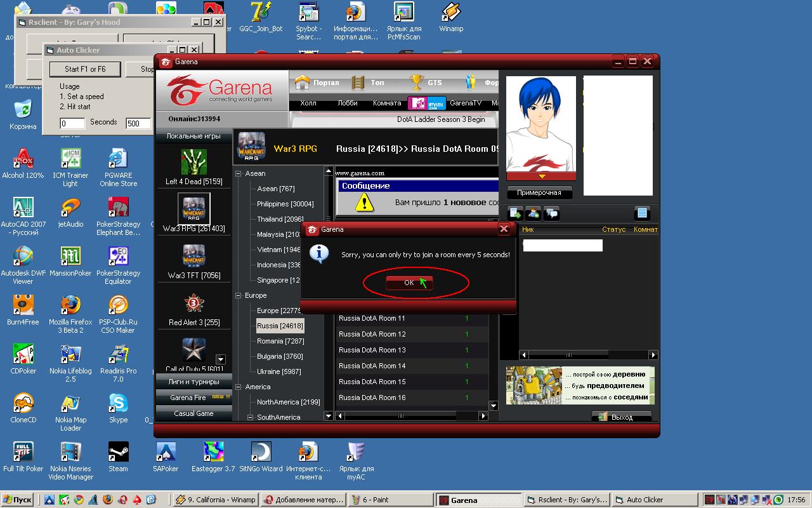Click OK in the Garena dialog

tap(409, 283)
